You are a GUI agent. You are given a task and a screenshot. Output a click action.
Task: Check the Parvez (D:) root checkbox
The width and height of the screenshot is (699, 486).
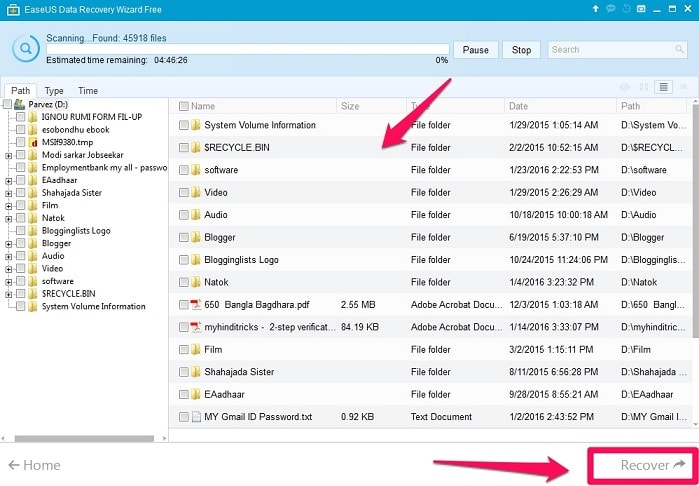[x=7, y=104]
